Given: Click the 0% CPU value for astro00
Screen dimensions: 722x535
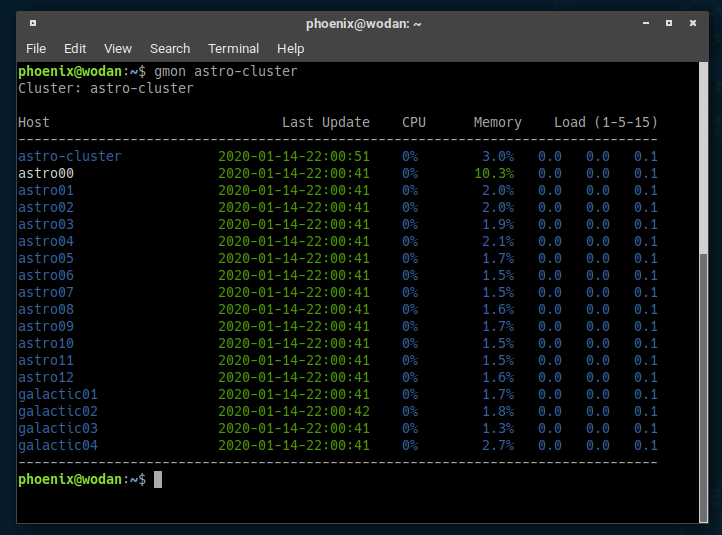Looking at the screenshot, I should tap(410, 173).
